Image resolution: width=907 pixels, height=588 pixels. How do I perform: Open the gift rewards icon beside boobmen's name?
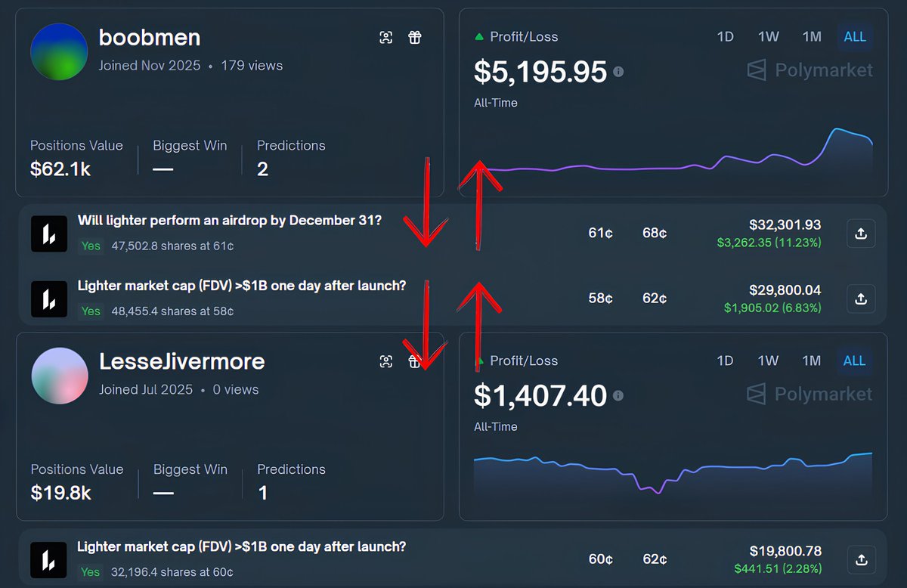click(x=415, y=37)
